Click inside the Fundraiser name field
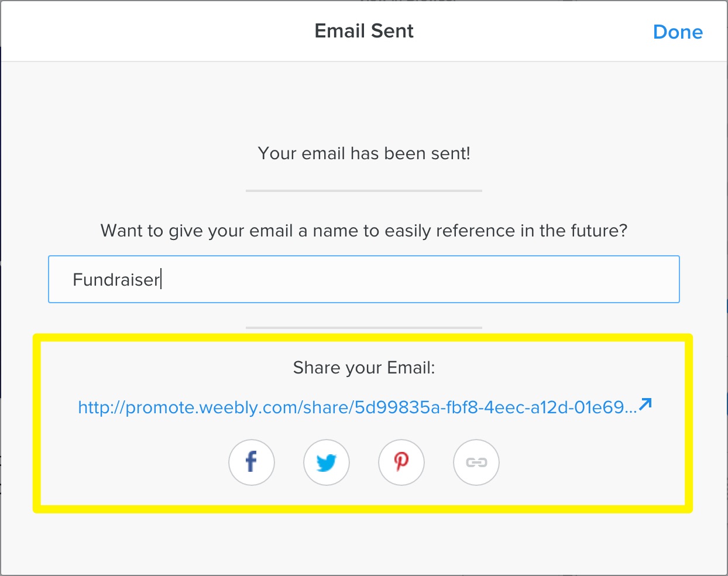Viewport: 728px width, 576px height. pyautogui.click(x=363, y=279)
